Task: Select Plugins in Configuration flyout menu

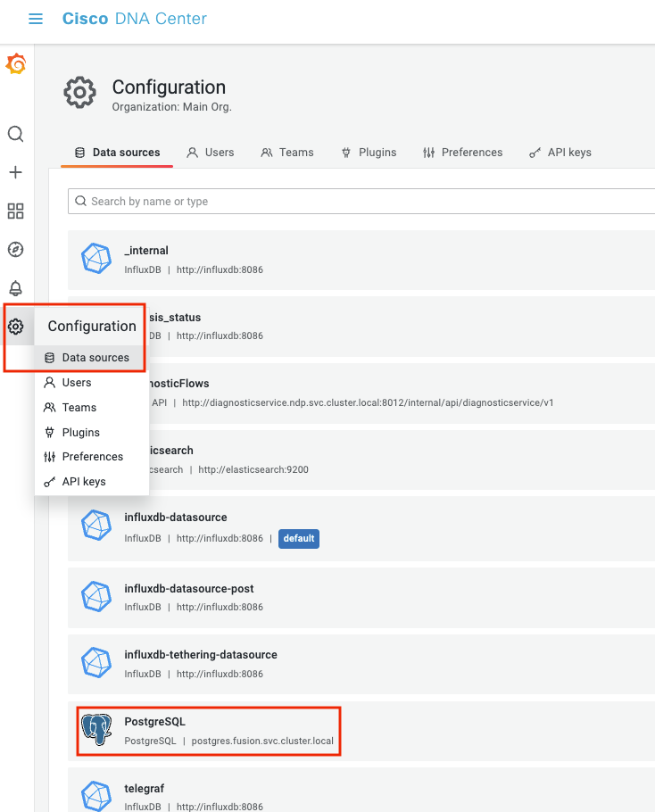Action: click(x=92, y=433)
